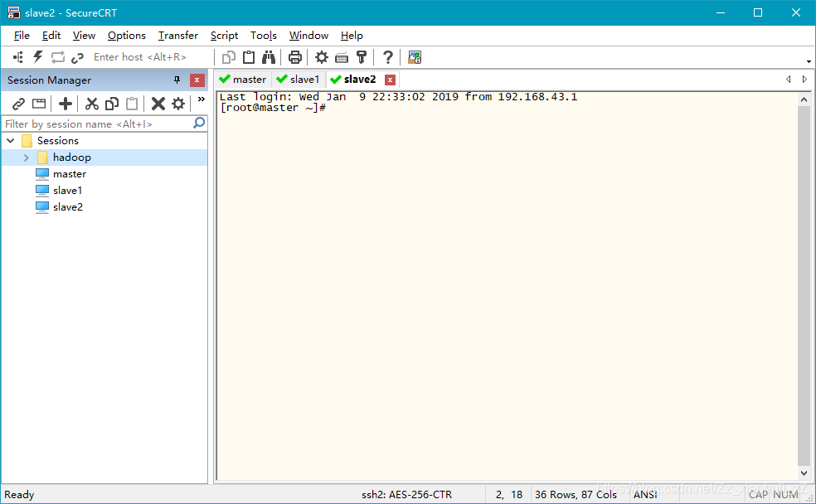Click the New Session plus icon
The height and width of the screenshot is (504, 816).
(66, 104)
